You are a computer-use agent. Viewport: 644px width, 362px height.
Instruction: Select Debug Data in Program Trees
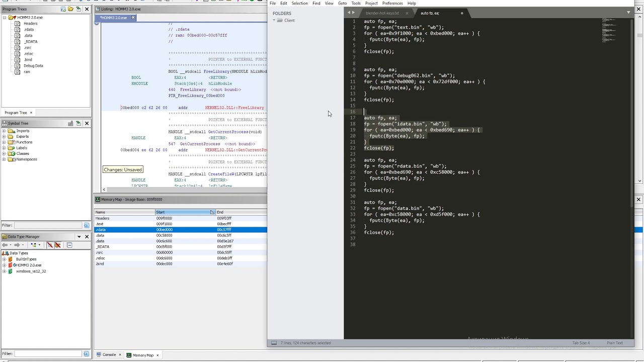tap(33, 66)
